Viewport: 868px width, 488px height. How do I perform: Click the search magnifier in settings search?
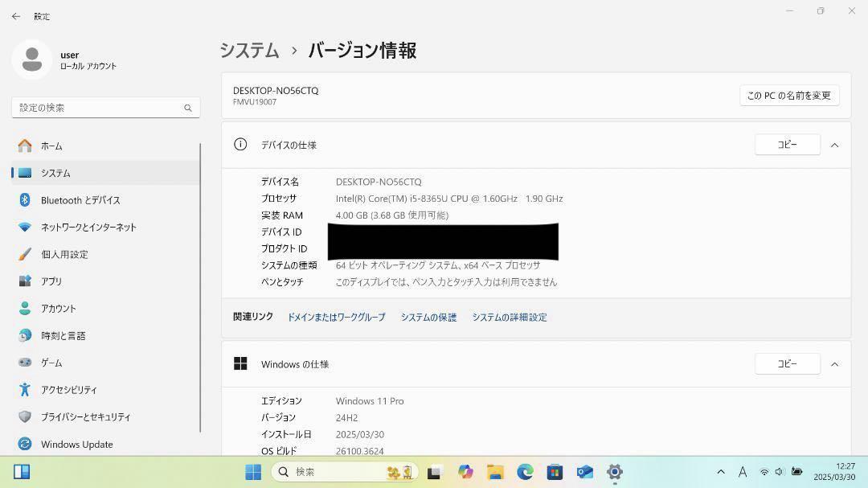188,108
